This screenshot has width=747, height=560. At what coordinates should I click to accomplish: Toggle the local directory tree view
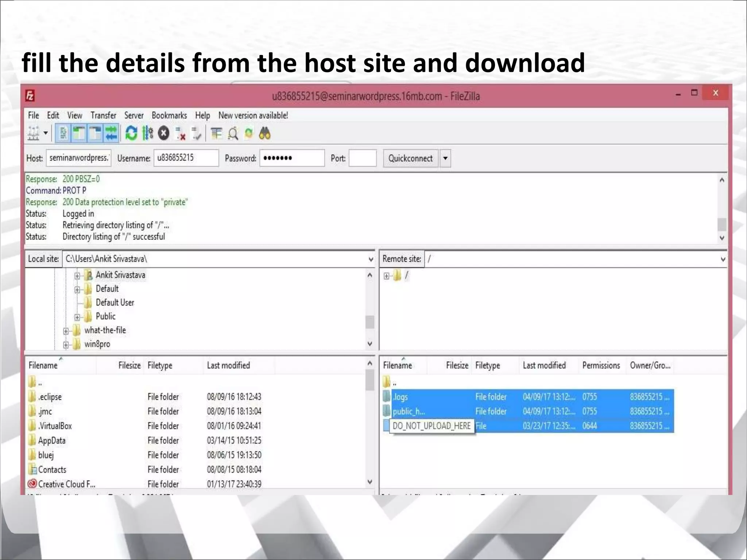pos(79,133)
